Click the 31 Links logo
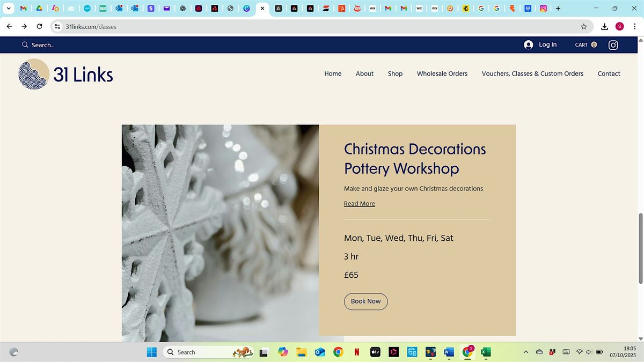 click(x=65, y=74)
